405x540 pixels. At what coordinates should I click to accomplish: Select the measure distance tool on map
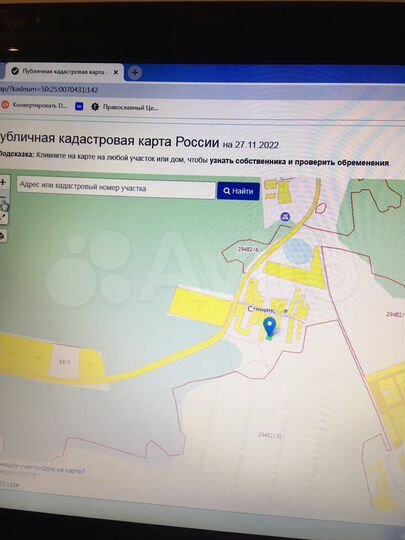tap(3, 218)
